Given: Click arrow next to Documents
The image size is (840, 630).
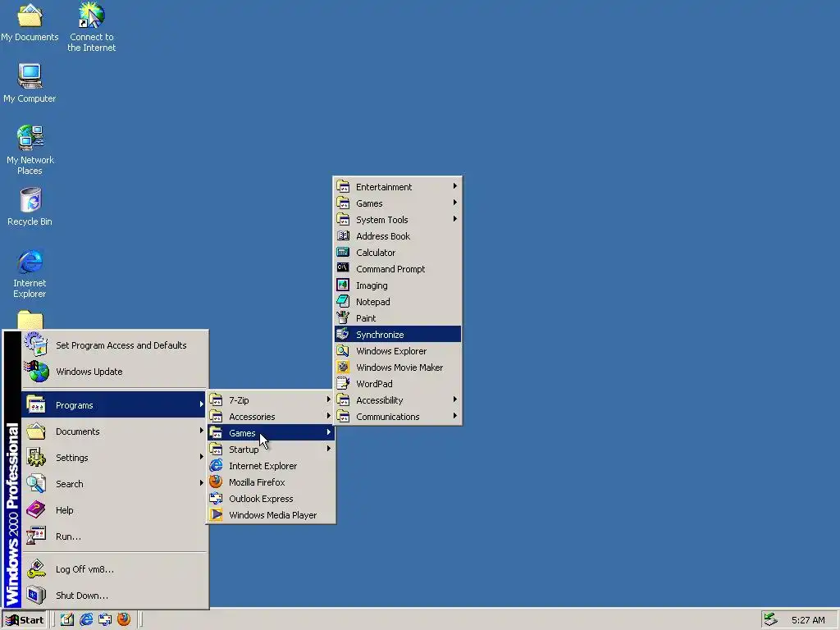Looking at the screenshot, I should [202, 431].
